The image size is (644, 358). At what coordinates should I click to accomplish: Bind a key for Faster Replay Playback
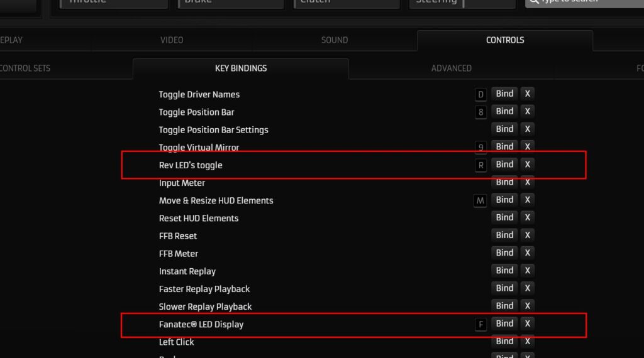click(504, 288)
